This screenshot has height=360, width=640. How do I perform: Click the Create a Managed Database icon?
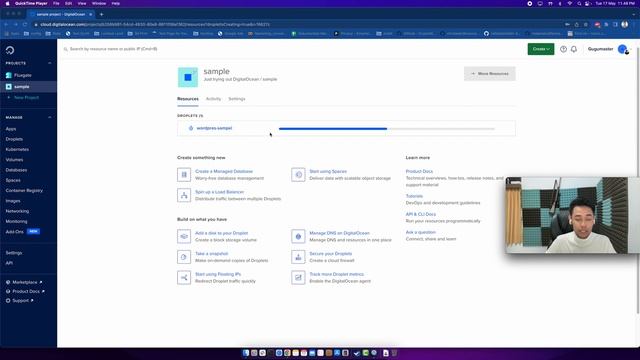coord(184,175)
